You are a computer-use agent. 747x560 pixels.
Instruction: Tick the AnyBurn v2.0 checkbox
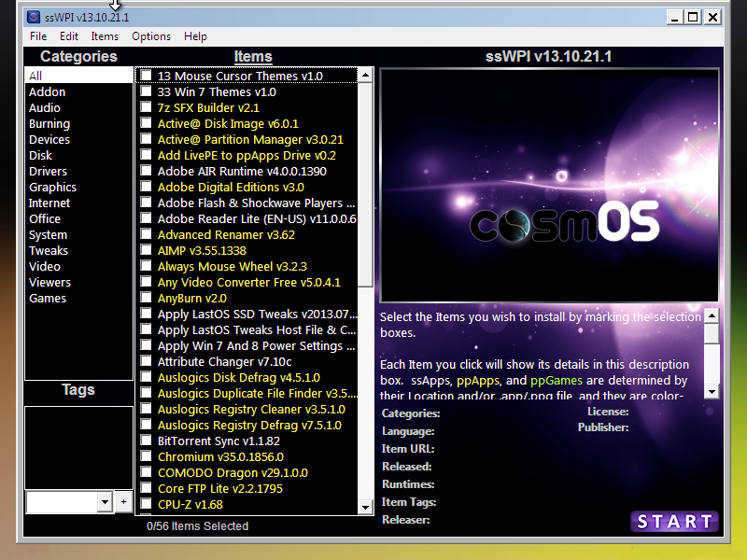tap(146, 298)
